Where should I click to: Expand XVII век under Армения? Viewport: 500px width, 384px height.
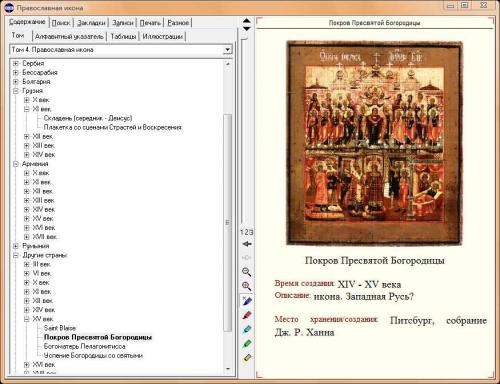27,237
